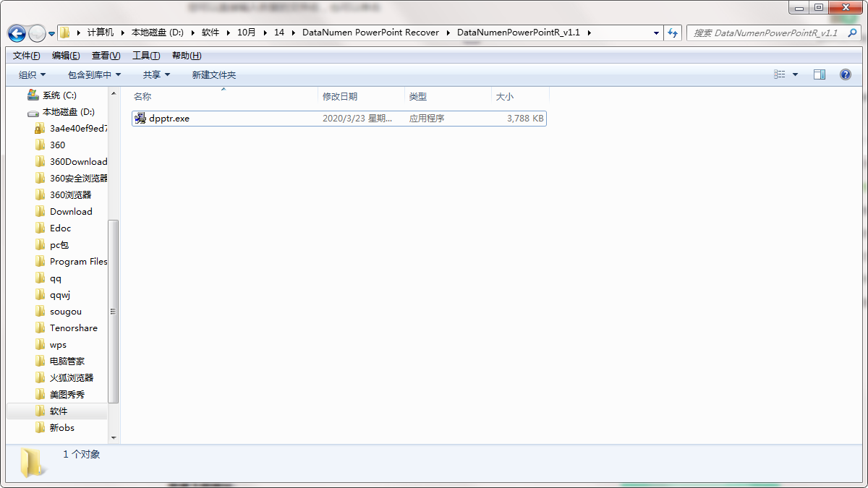Navigate to 软件 in the breadcrumb path

pos(210,33)
